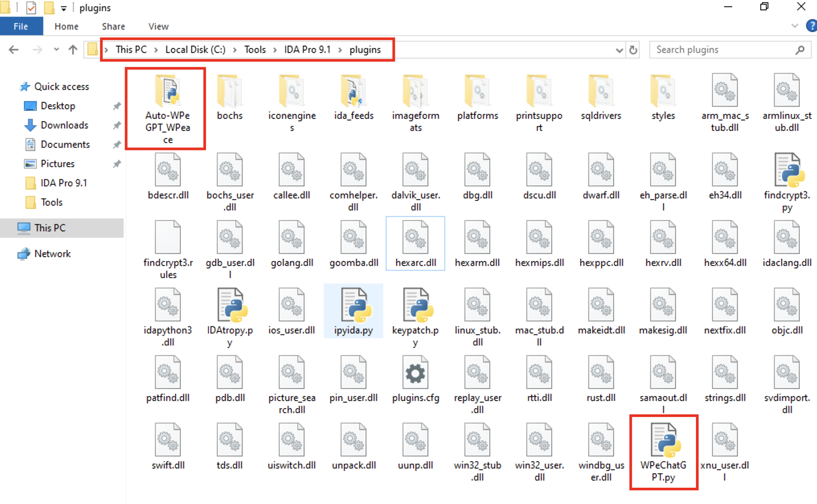Switch to the Home ribbon tab
The height and width of the screenshot is (504, 817).
click(x=66, y=26)
